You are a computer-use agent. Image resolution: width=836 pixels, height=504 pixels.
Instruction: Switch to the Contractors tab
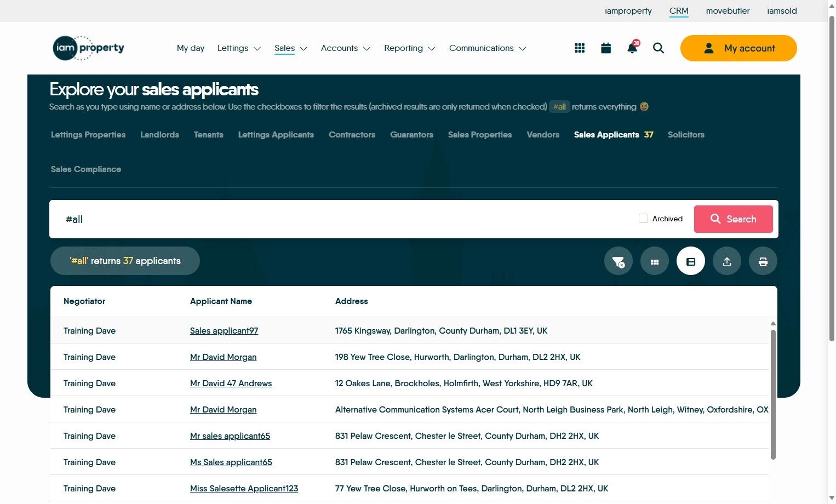(x=352, y=135)
